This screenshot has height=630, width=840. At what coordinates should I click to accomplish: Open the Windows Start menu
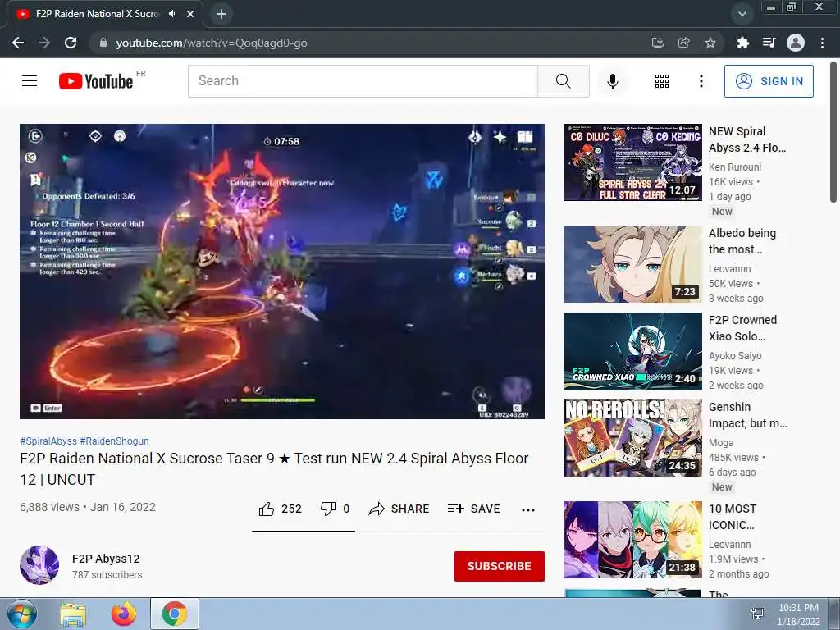click(x=22, y=614)
